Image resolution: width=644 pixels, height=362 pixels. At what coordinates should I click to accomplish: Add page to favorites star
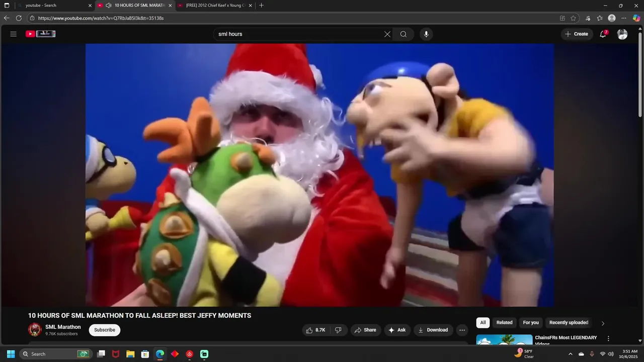(x=573, y=18)
